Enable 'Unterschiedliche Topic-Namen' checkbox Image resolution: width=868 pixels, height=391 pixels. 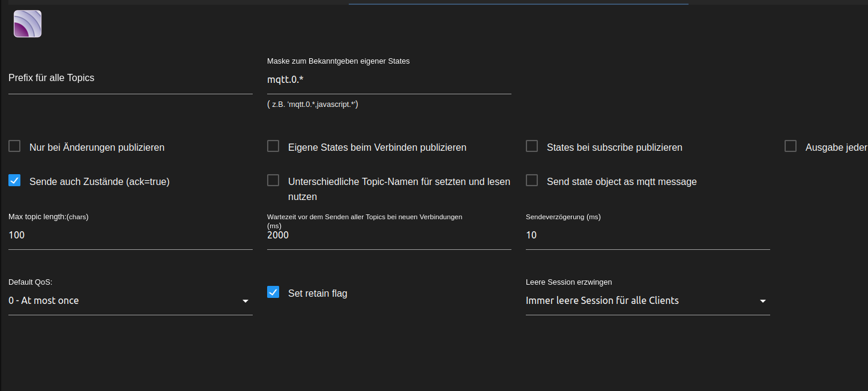[273, 180]
